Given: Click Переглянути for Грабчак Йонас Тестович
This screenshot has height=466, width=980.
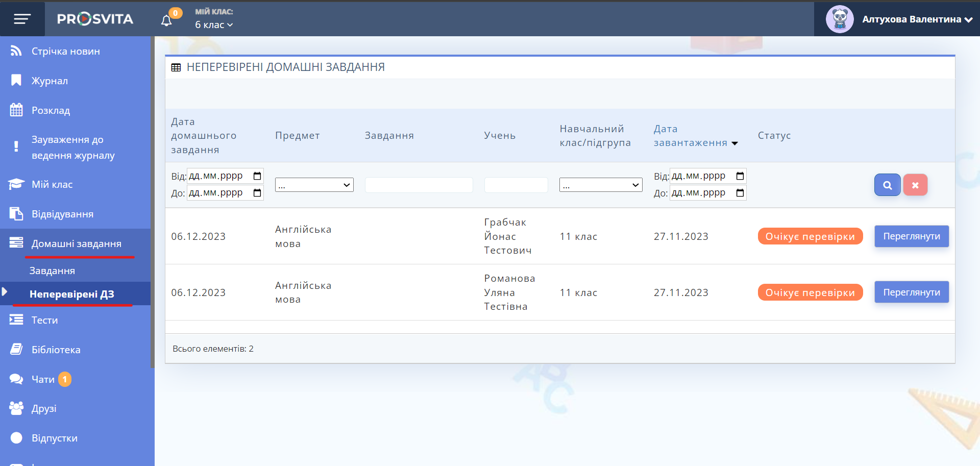Looking at the screenshot, I should tap(911, 236).
